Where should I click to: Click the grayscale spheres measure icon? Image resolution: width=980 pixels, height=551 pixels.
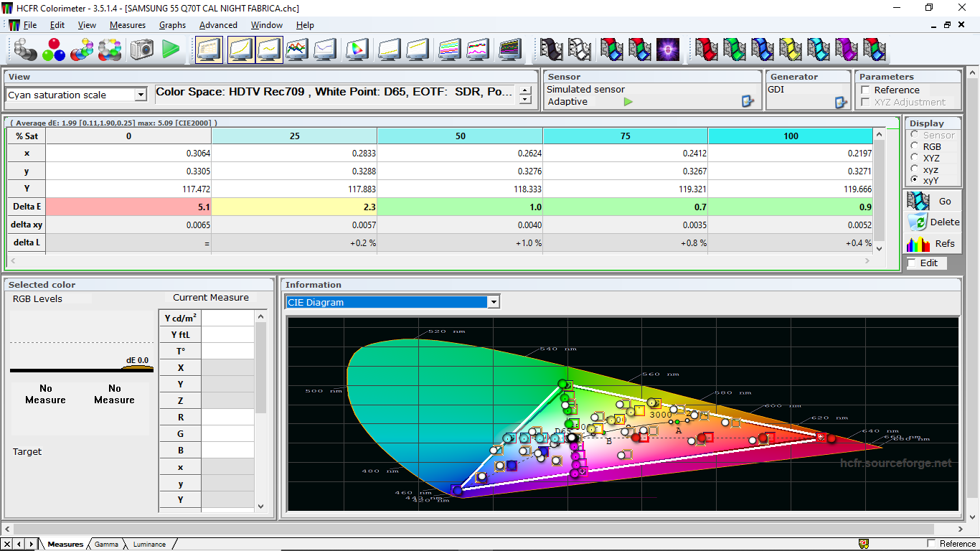pyautogui.click(x=26, y=50)
